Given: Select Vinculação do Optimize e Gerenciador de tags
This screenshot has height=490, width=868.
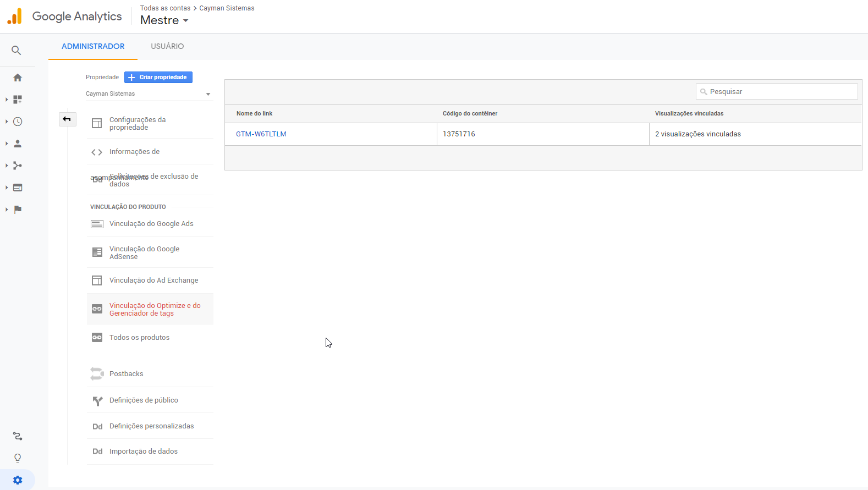Looking at the screenshot, I should pos(150,309).
